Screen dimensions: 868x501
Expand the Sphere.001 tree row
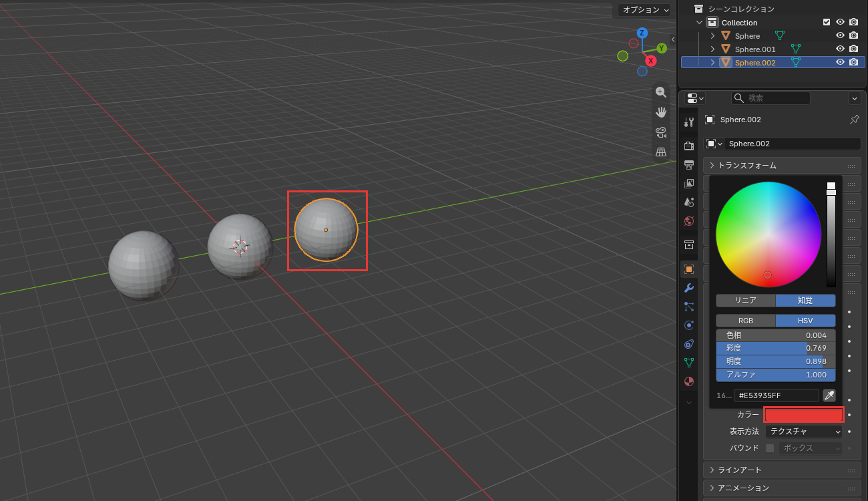pos(712,49)
